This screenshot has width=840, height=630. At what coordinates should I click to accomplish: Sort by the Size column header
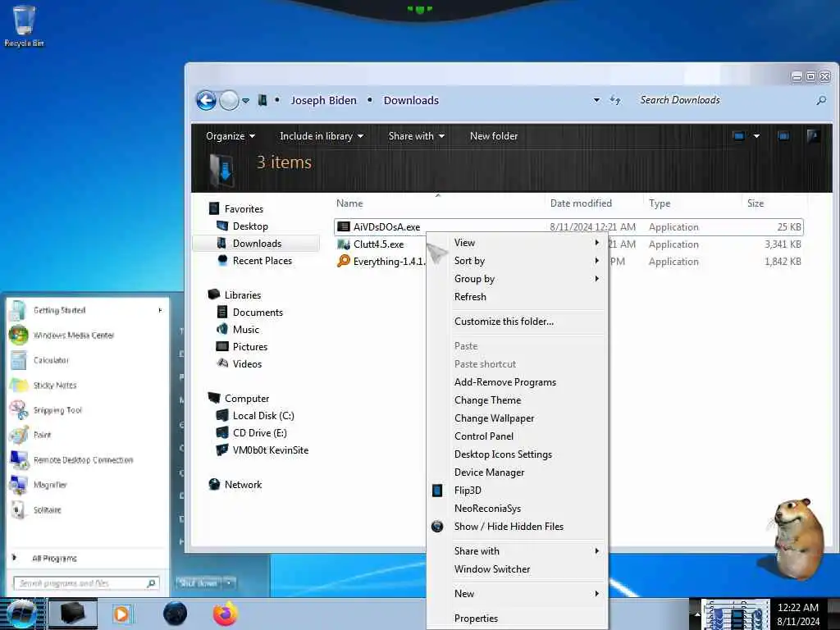756,203
